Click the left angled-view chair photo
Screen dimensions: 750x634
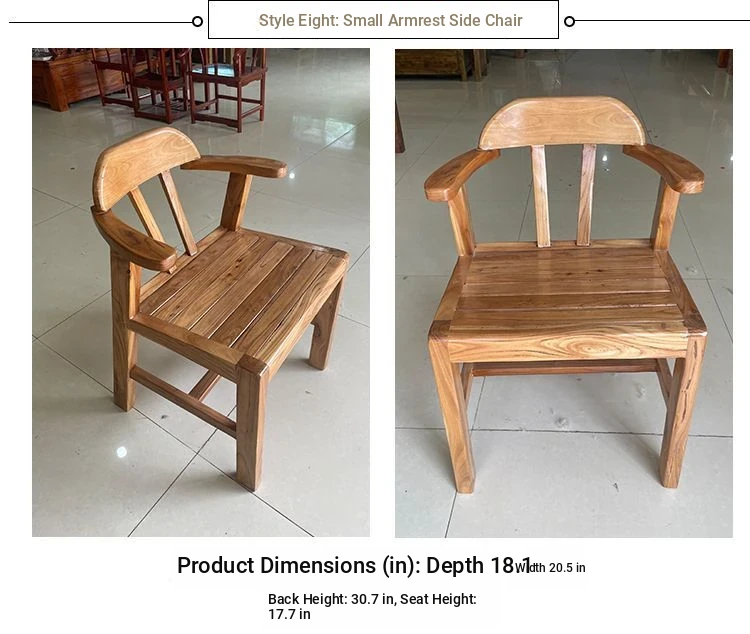[201, 292]
